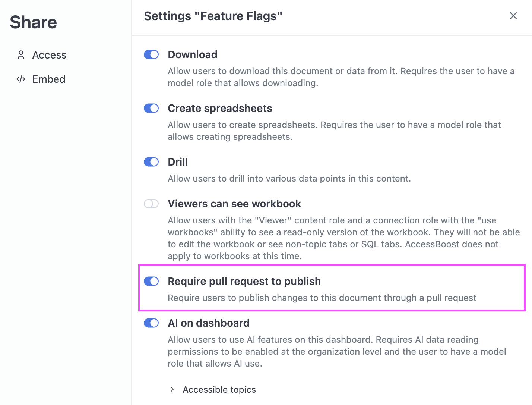Viewport: 532px width, 405px height.
Task: Click the Embed code brackets icon
Action: tap(21, 79)
